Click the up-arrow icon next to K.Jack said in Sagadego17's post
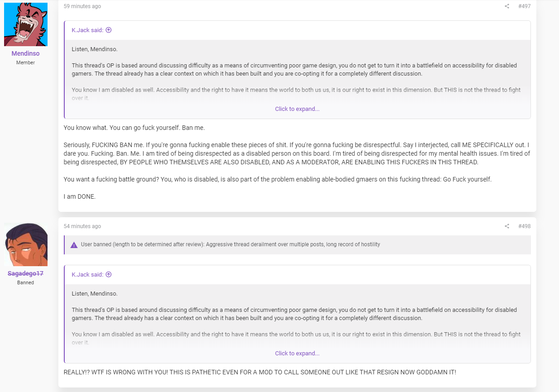This screenshot has height=392, width=559. coord(109,275)
